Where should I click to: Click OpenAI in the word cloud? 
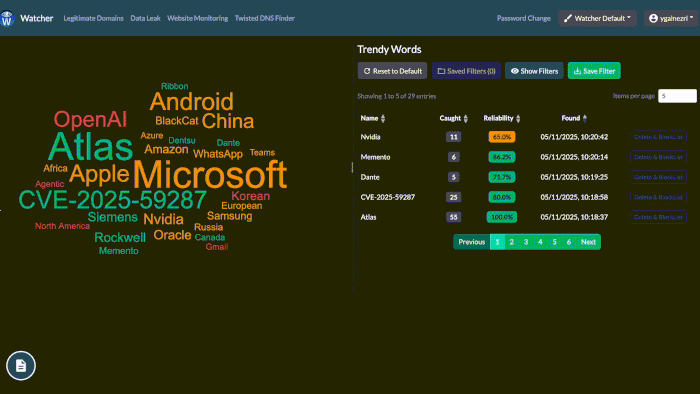(x=90, y=120)
